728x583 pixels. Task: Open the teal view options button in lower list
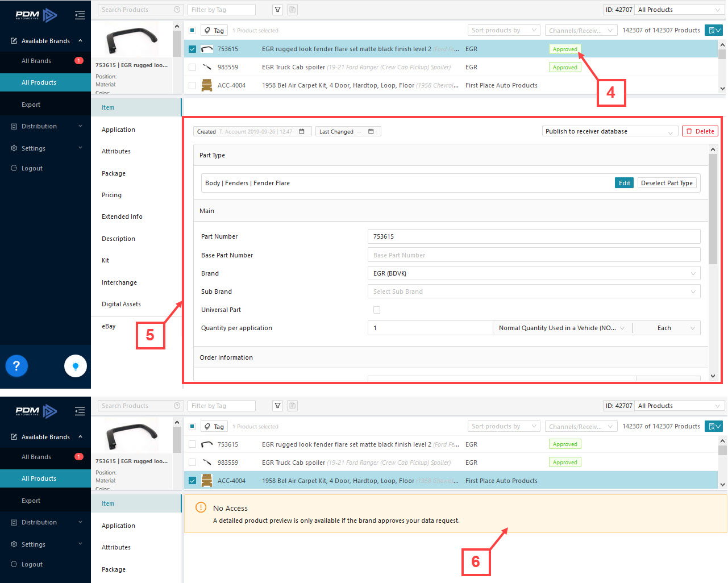pos(714,426)
